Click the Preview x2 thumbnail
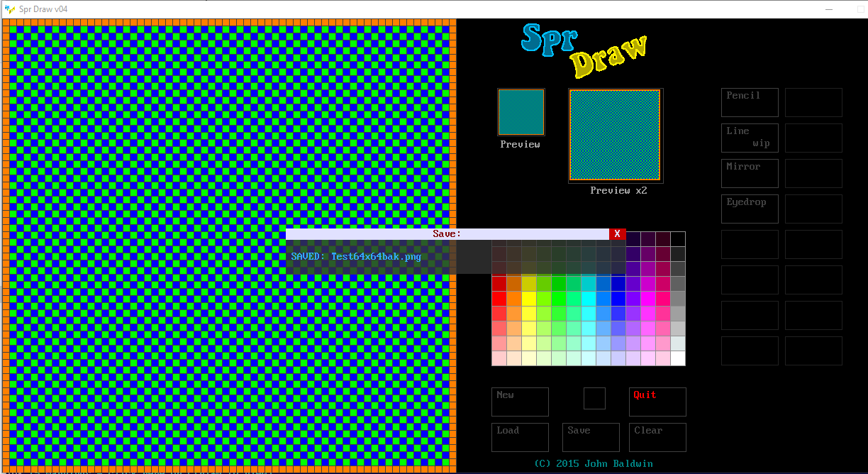This screenshot has height=474, width=868. [x=615, y=135]
